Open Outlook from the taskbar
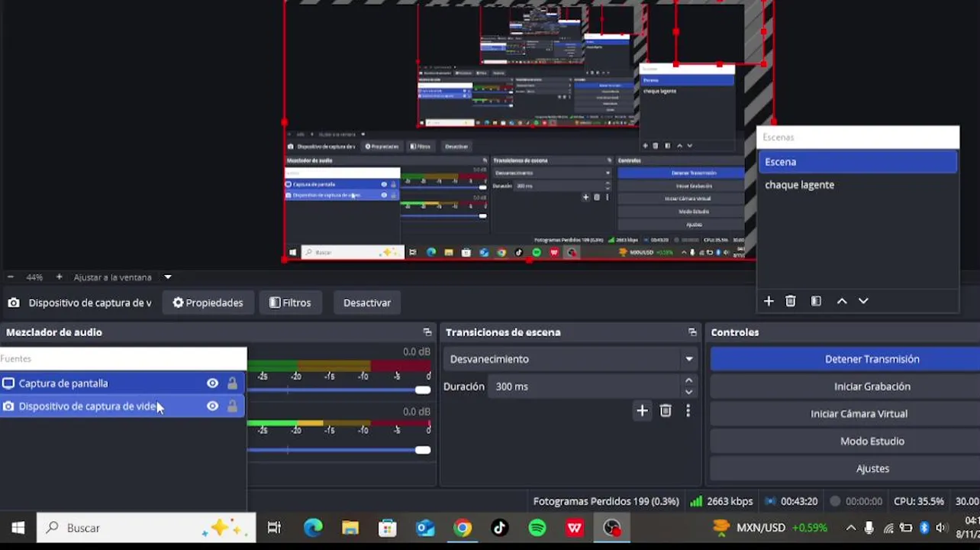This screenshot has height=550, width=980. click(x=425, y=528)
